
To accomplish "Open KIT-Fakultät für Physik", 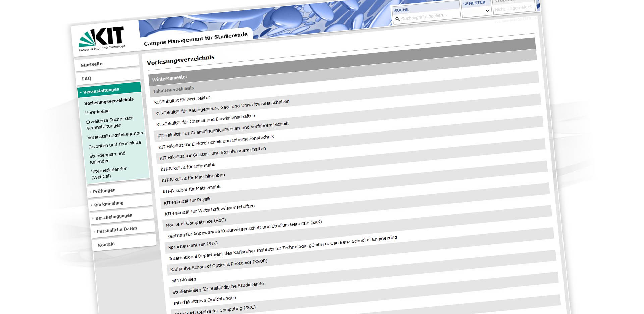I will (x=187, y=201).
